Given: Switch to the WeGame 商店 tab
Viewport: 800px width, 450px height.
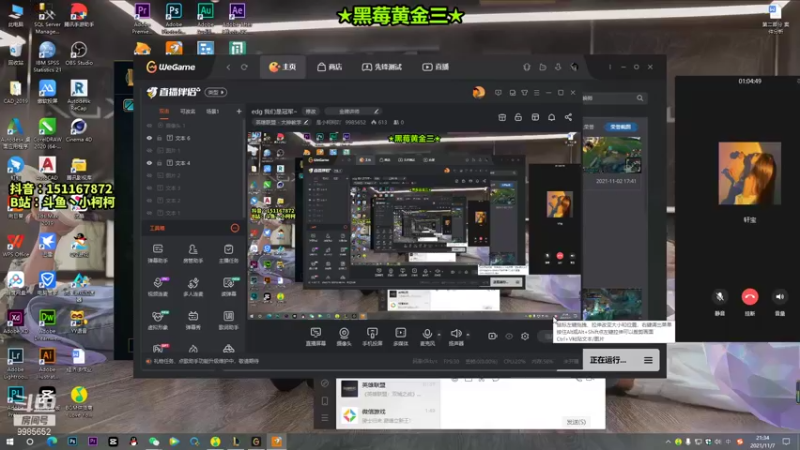Looking at the screenshot, I should [330, 67].
